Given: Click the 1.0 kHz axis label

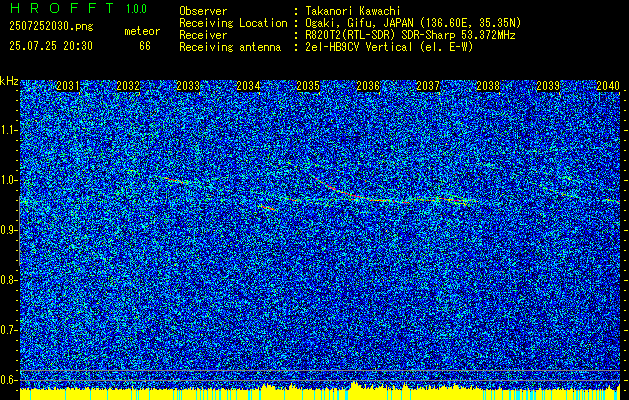Looking at the screenshot, I should [9, 180].
